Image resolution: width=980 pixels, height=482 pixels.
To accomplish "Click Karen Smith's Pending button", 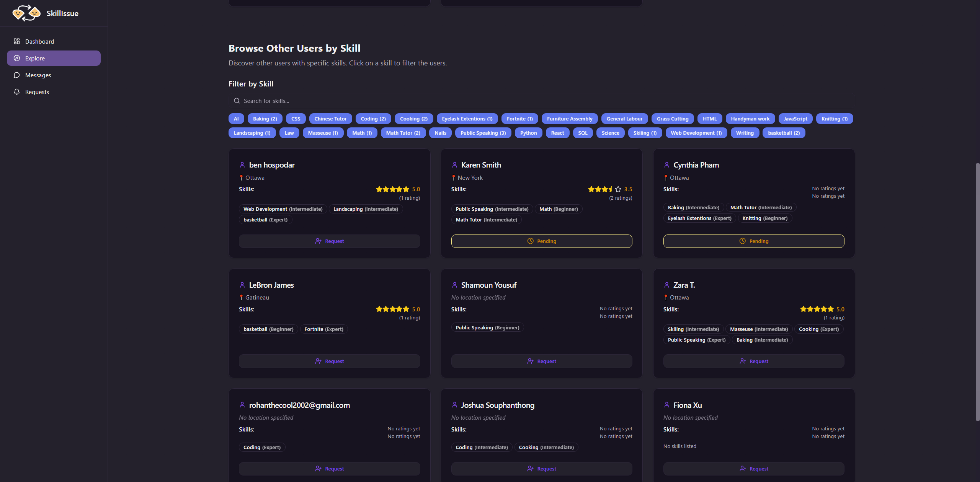I will coord(541,241).
